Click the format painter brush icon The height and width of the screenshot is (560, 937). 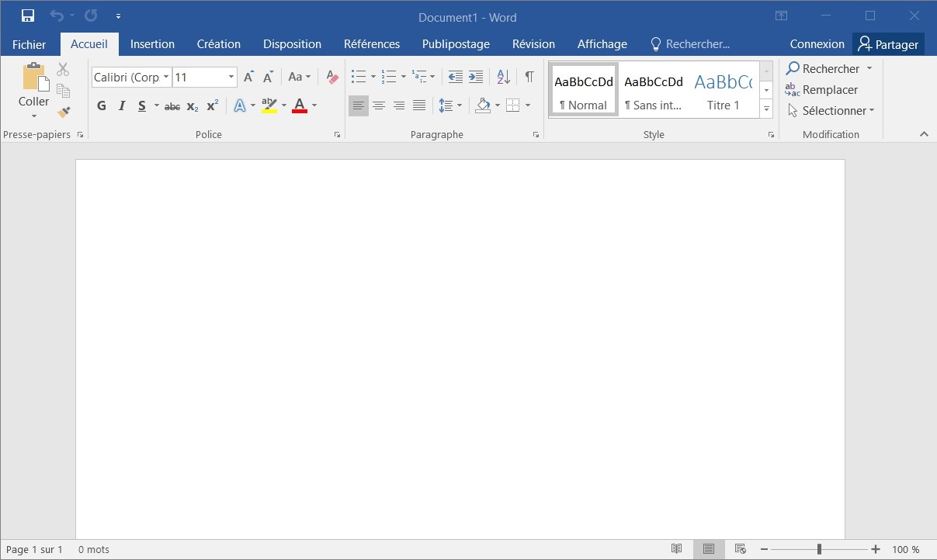pyautogui.click(x=64, y=112)
